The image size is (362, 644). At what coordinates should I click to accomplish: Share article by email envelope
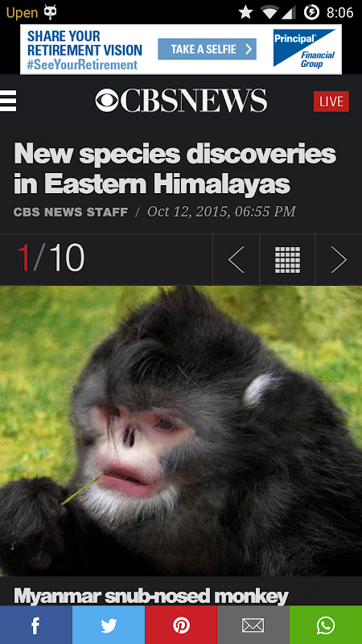coord(253,625)
